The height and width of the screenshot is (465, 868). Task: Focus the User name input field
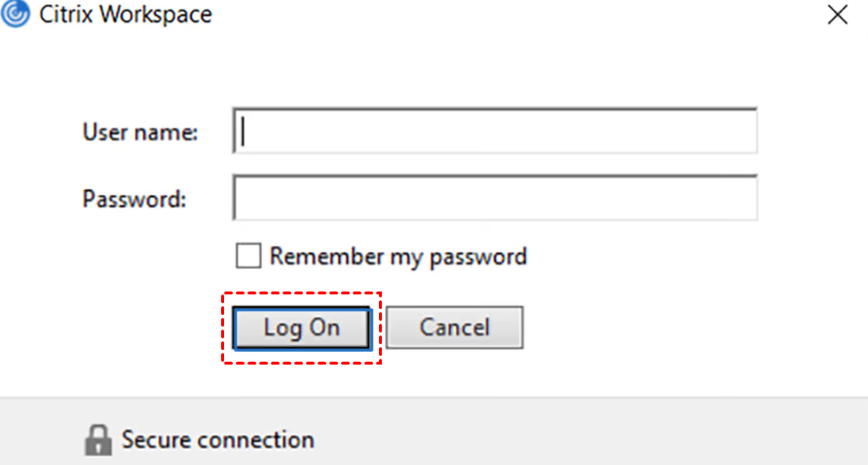[495, 131]
